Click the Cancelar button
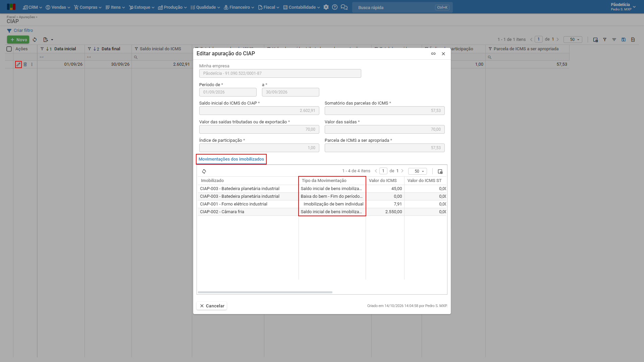Screen dimensions: 644x362 point(212,306)
